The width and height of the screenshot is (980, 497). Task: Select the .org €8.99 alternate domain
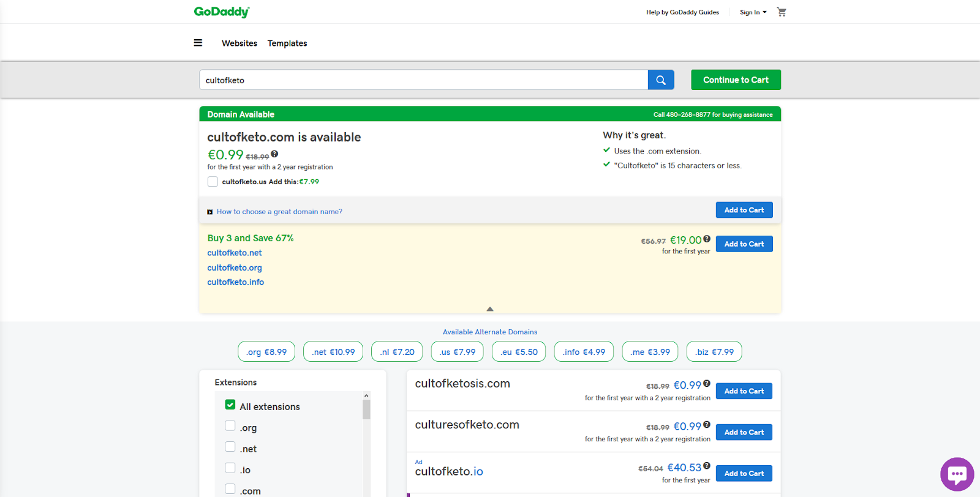(x=266, y=352)
